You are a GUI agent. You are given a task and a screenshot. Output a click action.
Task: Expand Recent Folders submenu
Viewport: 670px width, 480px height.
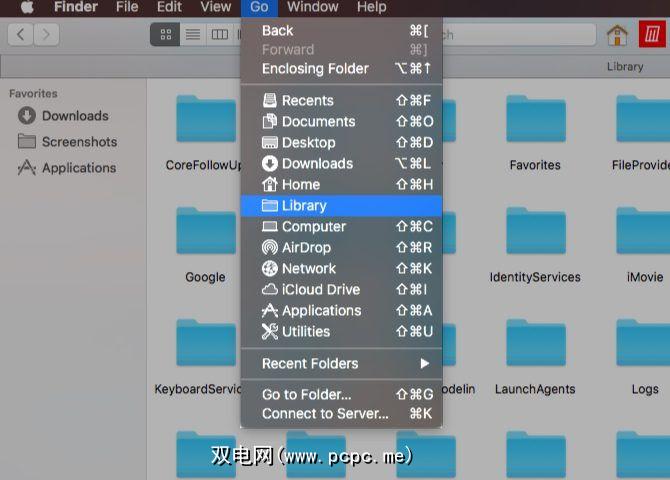coord(341,364)
